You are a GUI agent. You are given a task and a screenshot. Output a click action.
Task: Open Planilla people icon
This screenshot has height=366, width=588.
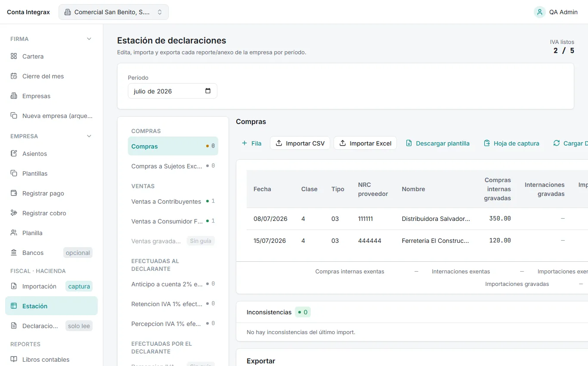point(14,233)
